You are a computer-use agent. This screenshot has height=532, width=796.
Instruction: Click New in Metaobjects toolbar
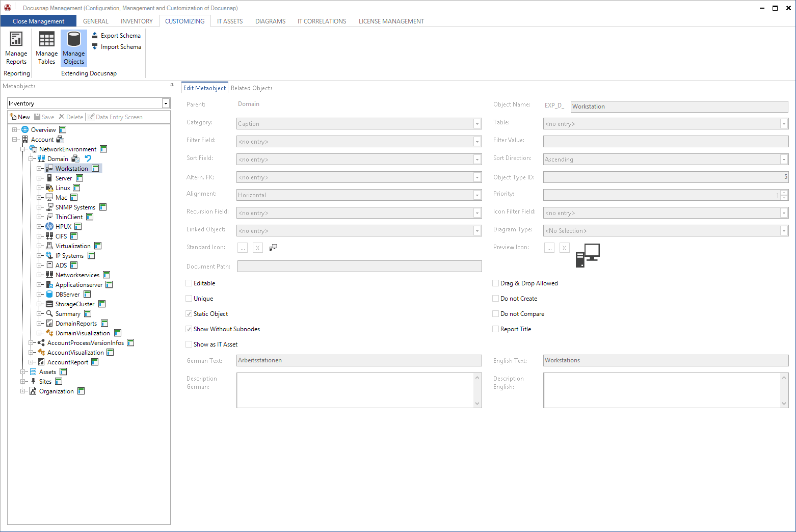(x=20, y=117)
